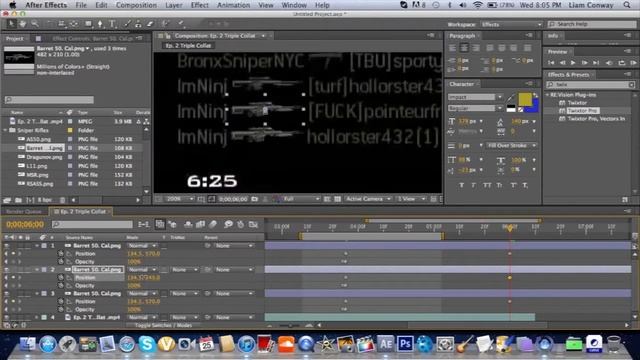Select the Horizontal Type tool
This screenshot has width=640, height=360.
(x=112, y=24)
